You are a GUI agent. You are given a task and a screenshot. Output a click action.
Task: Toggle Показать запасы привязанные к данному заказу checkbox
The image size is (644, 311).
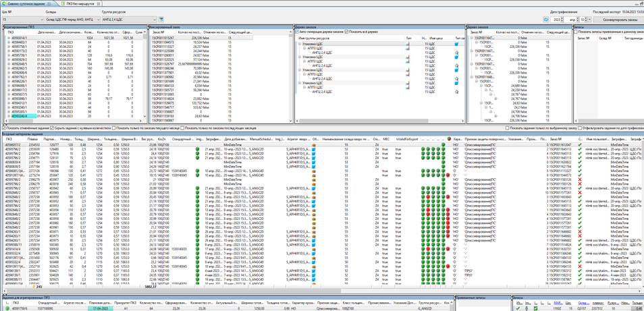pos(576,32)
